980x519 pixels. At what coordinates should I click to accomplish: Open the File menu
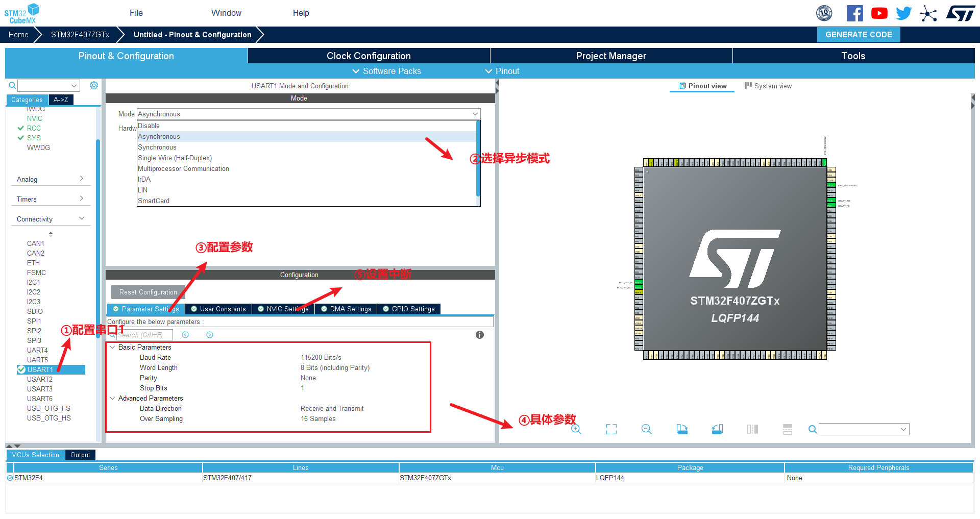pyautogui.click(x=136, y=13)
